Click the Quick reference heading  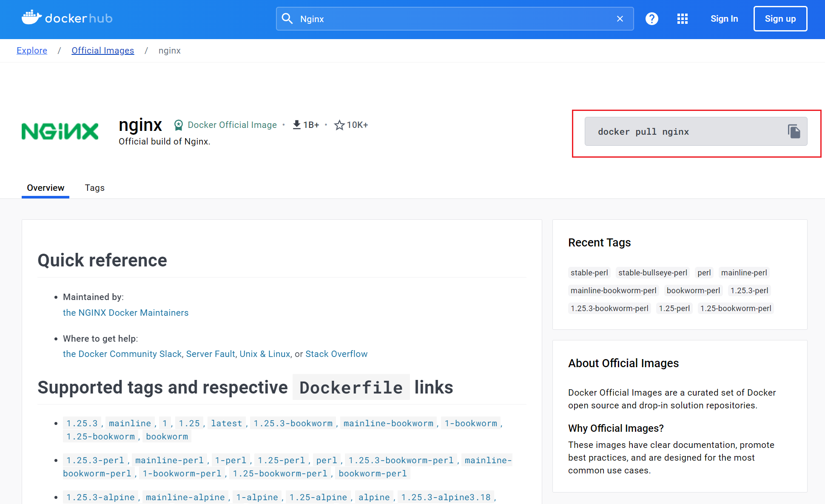(102, 260)
